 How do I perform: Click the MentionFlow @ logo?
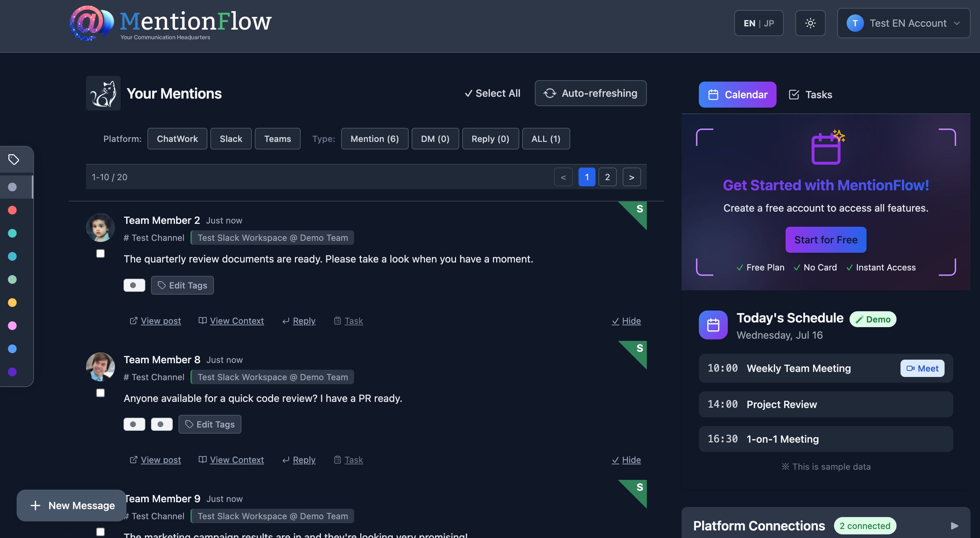(91, 23)
